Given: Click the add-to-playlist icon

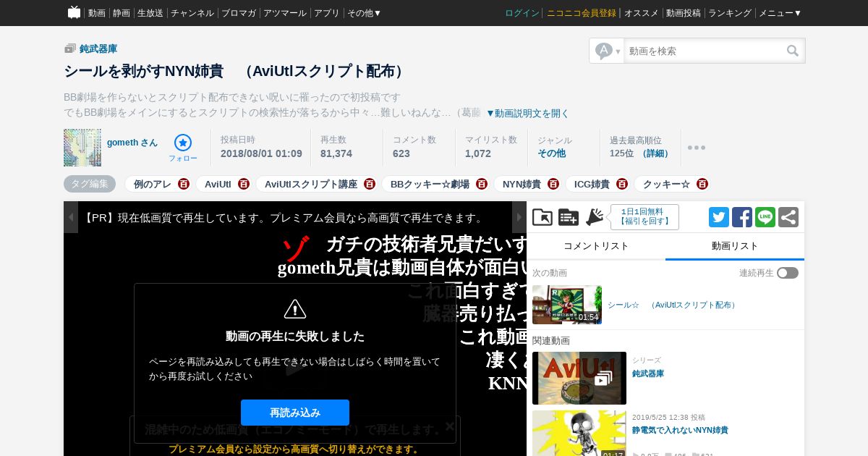Looking at the screenshot, I should pos(569,217).
